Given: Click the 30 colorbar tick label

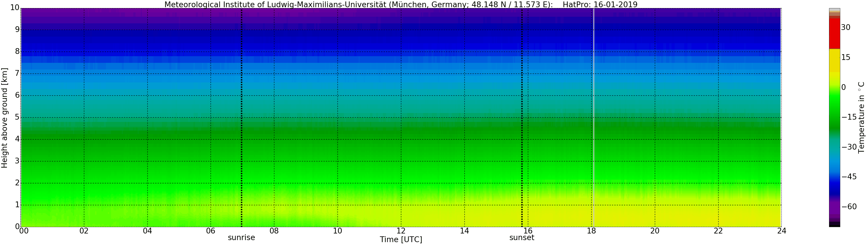Looking at the screenshot, I should click(x=845, y=28).
